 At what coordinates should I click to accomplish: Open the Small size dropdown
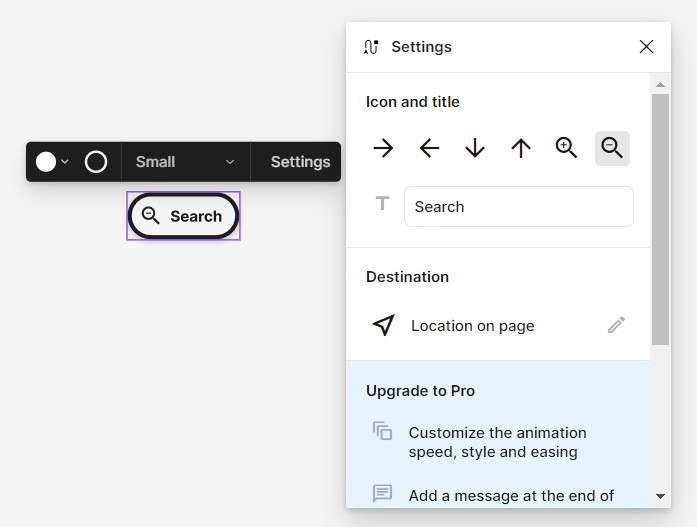click(x=186, y=162)
